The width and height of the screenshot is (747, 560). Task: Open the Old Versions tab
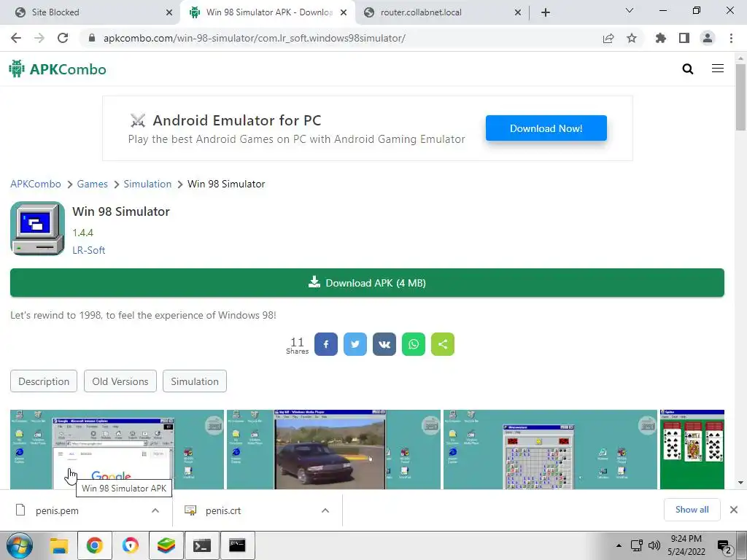pyautogui.click(x=120, y=381)
